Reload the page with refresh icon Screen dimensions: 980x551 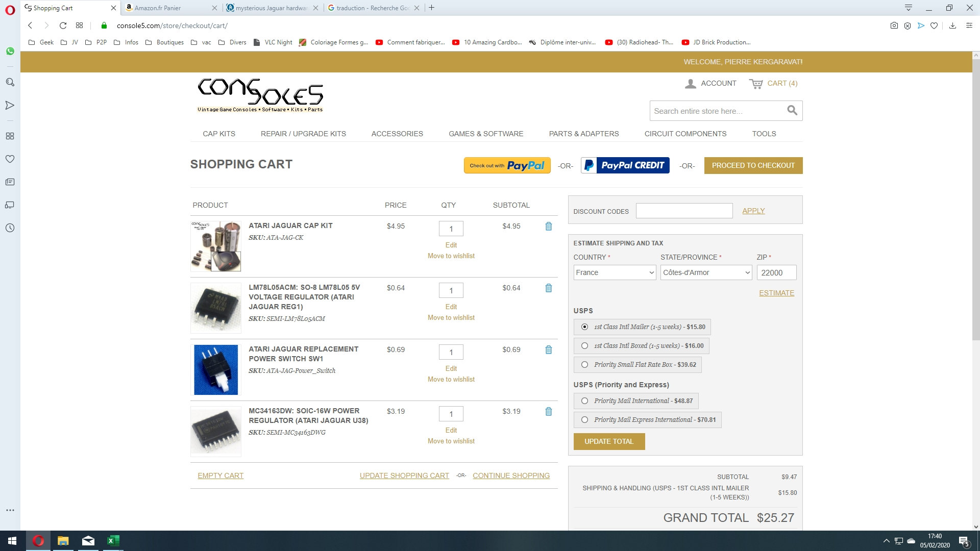[63, 26]
